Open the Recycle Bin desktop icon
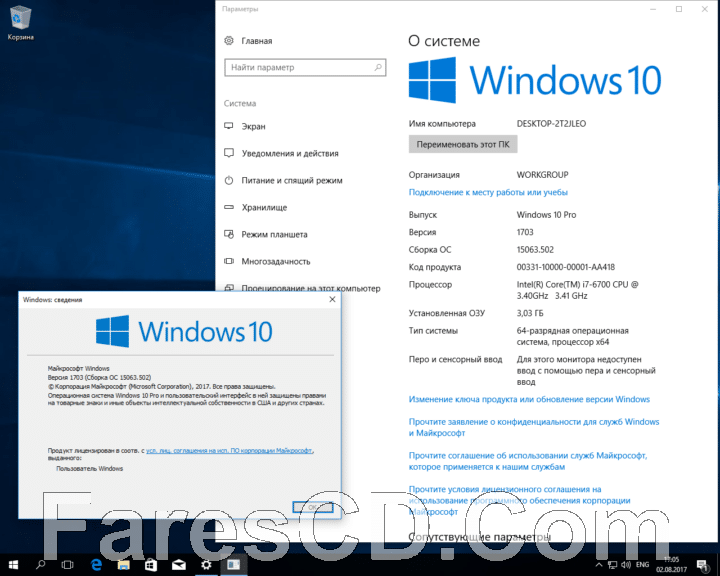 (20, 22)
